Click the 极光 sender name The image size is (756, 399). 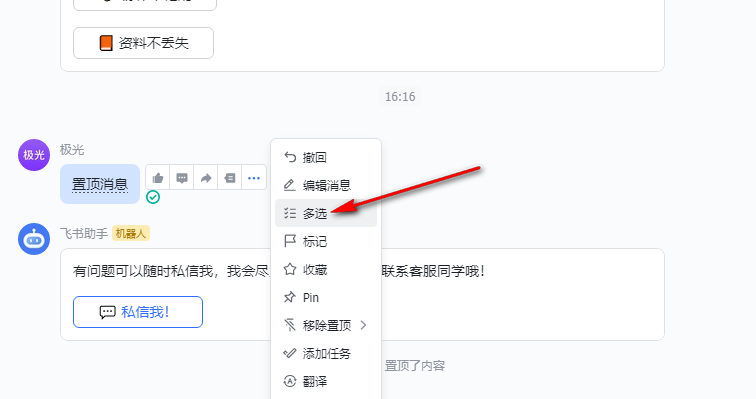(x=72, y=150)
